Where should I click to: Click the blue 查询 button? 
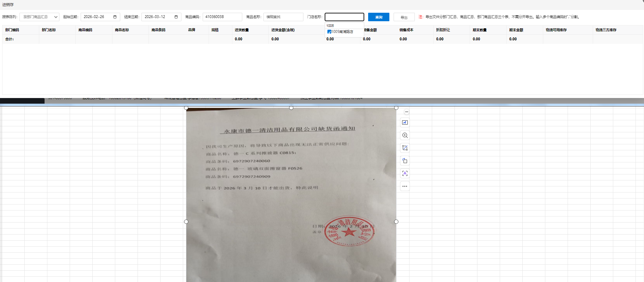coord(378,17)
